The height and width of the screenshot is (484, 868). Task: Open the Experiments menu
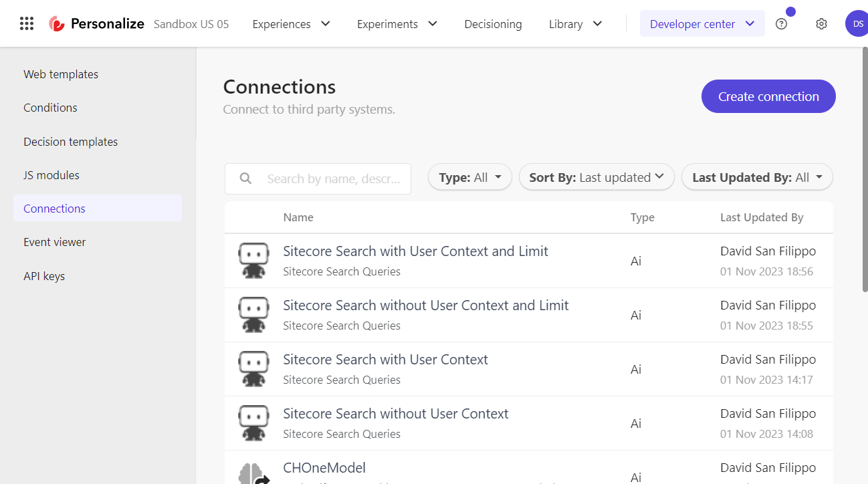(x=396, y=23)
